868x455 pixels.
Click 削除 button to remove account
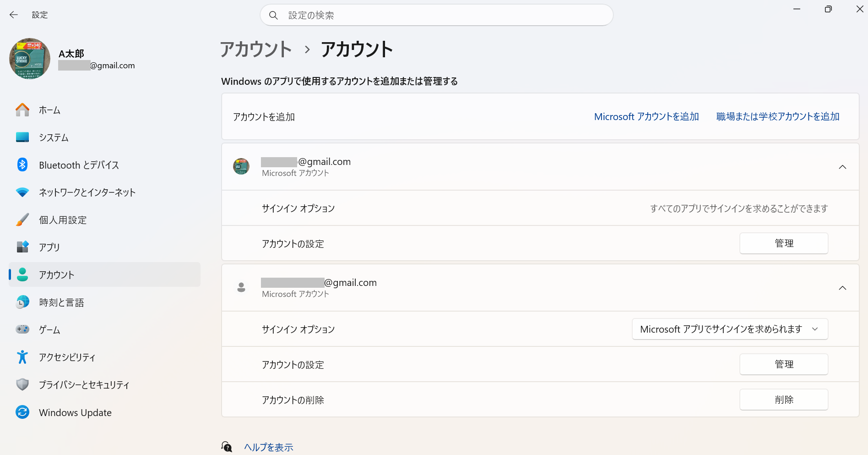pyautogui.click(x=784, y=400)
